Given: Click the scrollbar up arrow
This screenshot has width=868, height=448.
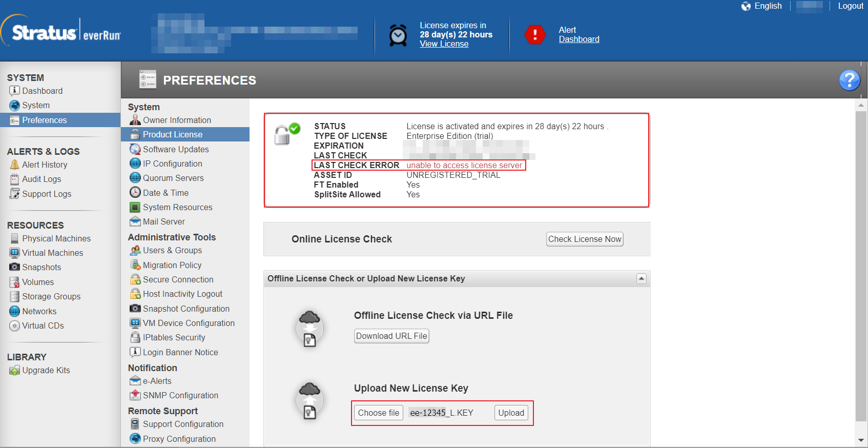Looking at the screenshot, I should (861, 105).
